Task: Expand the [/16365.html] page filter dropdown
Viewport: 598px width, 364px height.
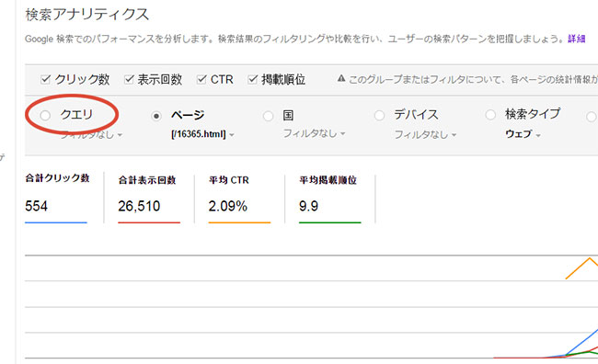Action: [203, 134]
